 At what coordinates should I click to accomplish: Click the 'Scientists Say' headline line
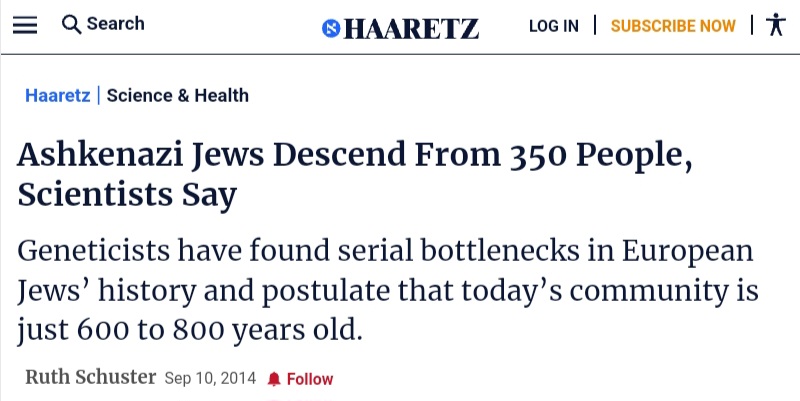[127, 194]
